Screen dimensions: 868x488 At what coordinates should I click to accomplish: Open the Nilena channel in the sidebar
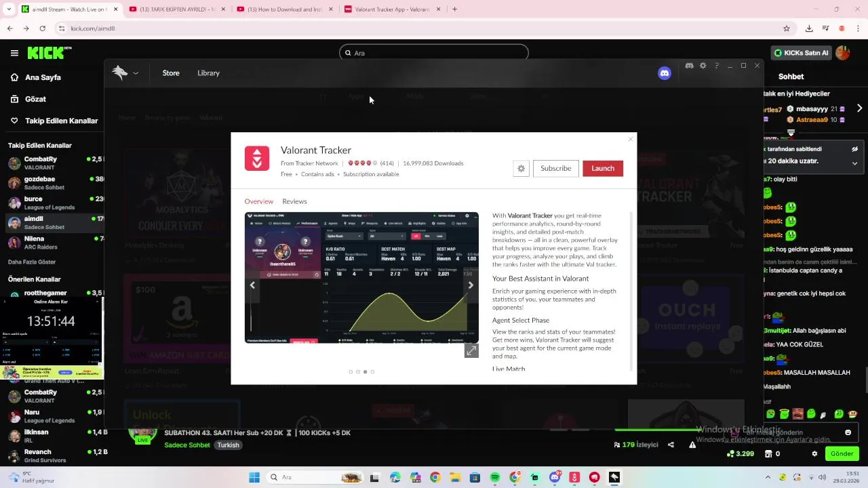click(x=53, y=243)
